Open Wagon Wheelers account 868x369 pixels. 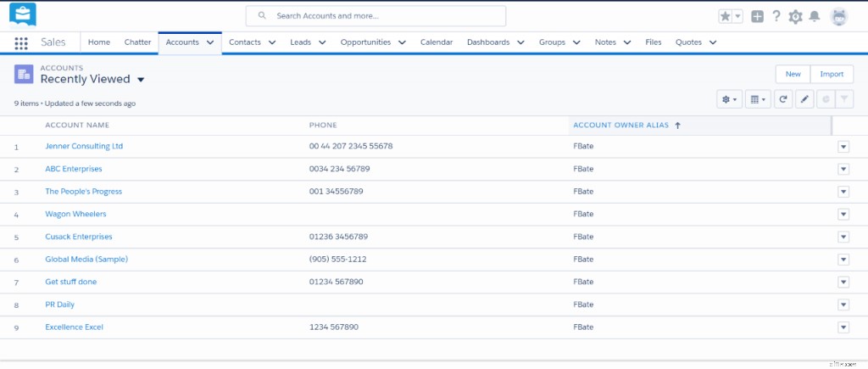coord(75,214)
